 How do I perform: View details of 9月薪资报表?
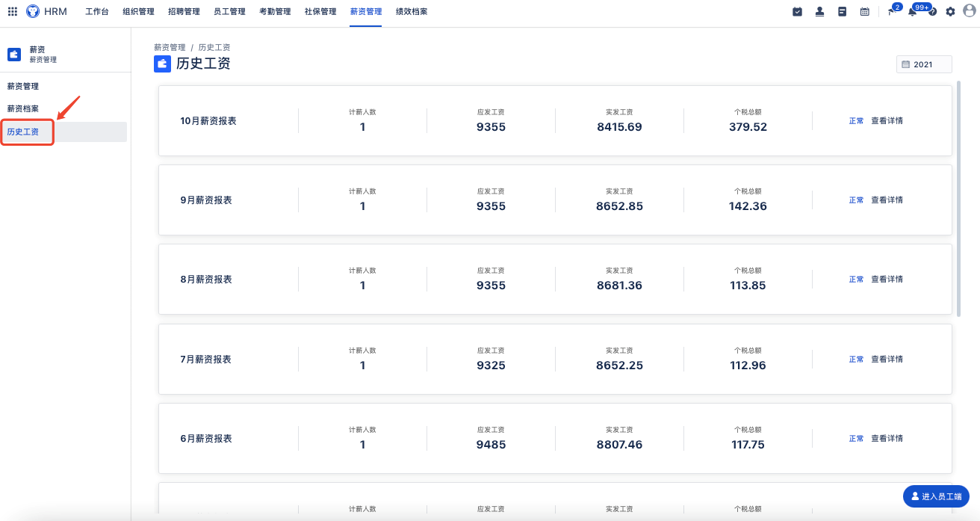coord(887,200)
